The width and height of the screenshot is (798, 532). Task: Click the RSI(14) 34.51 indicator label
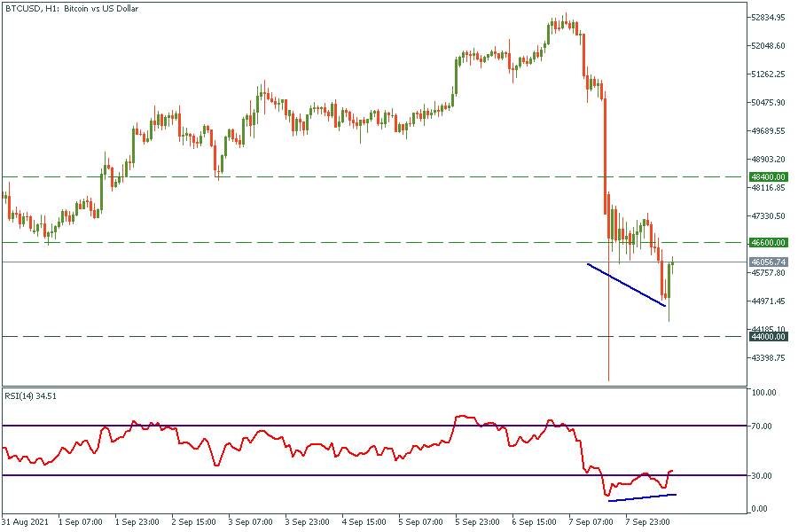(x=35, y=395)
